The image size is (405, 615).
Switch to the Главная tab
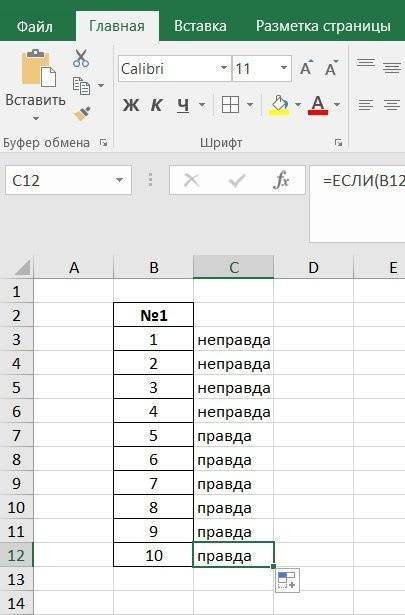click(x=117, y=26)
